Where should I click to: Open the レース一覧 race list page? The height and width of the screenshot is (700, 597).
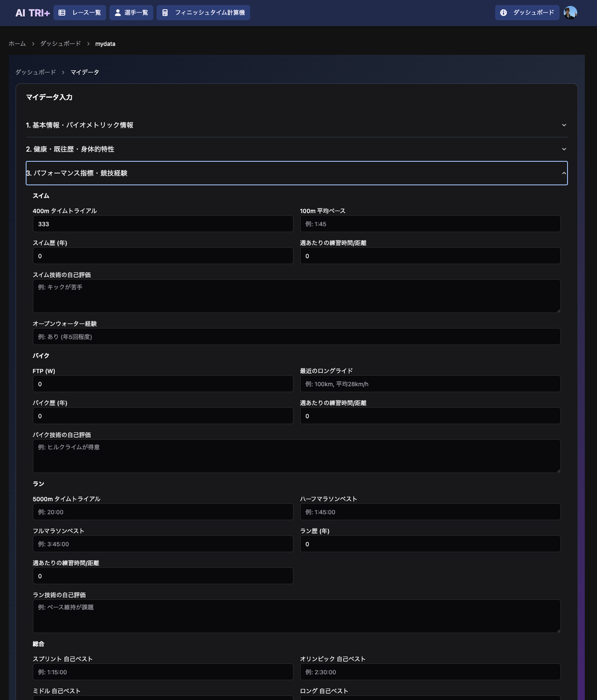tap(80, 13)
